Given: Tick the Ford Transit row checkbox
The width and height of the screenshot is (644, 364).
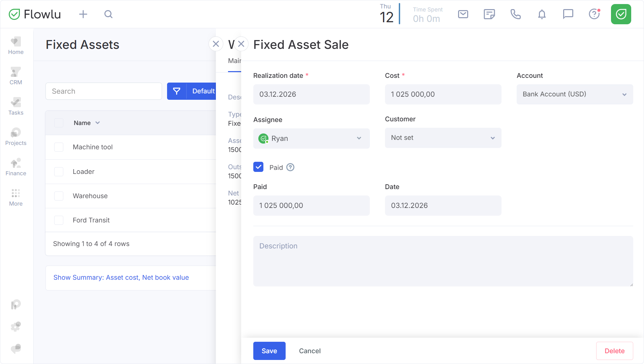Looking at the screenshot, I should [59, 220].
